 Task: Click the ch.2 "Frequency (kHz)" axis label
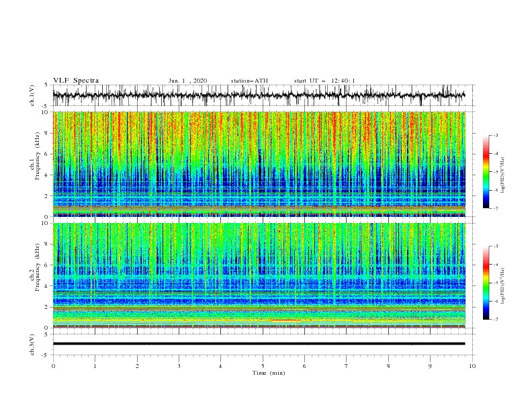(x=38, y=267)
